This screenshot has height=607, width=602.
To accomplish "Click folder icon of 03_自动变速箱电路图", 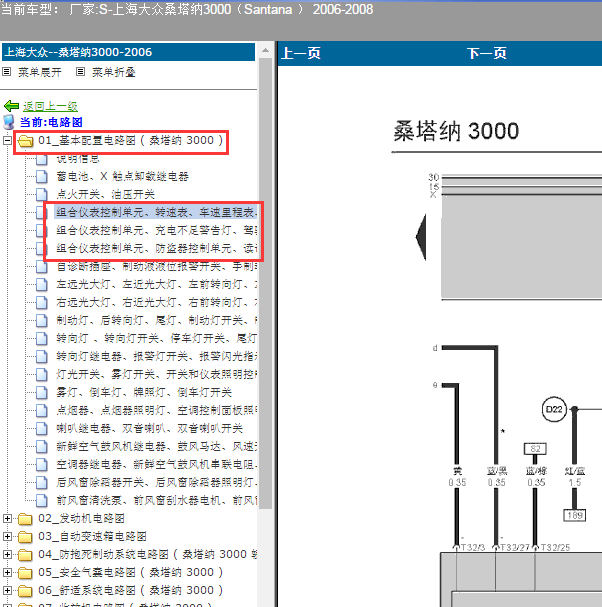I will pyautogui.click(x=25, y=537).
